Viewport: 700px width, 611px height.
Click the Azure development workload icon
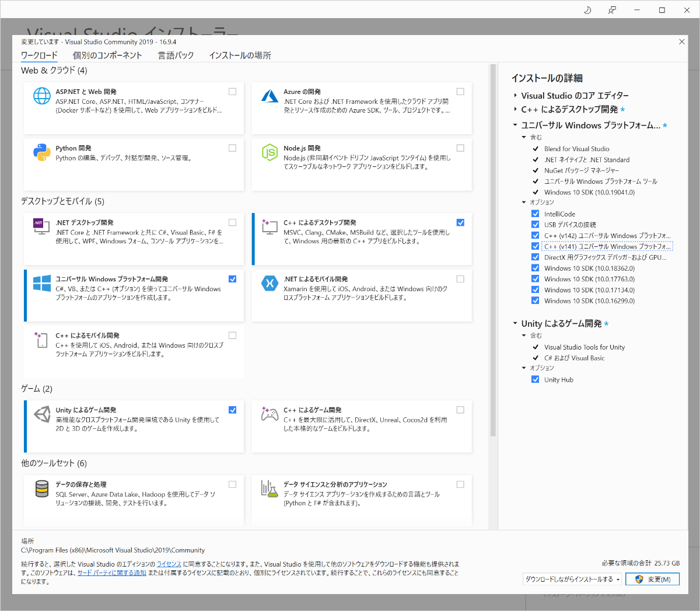(x=269, y=96)
